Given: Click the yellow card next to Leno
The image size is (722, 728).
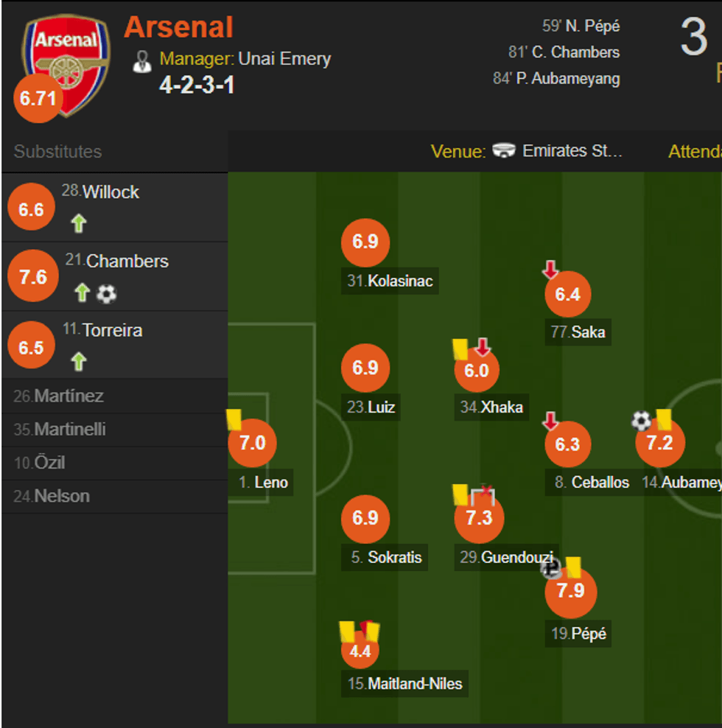Looking at the screenshot, I should 234,419.
